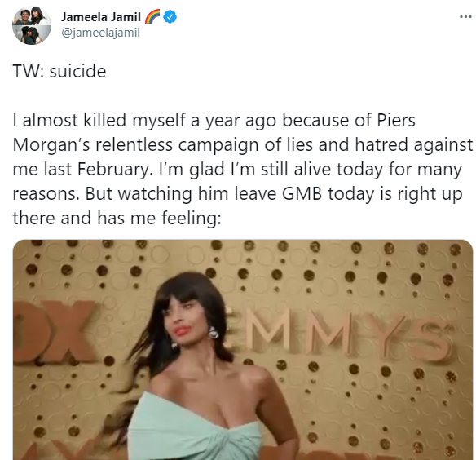This screenshot has height=460, width=476.
Task: Click the name "Piers" in tweet text
Action: 396,120
